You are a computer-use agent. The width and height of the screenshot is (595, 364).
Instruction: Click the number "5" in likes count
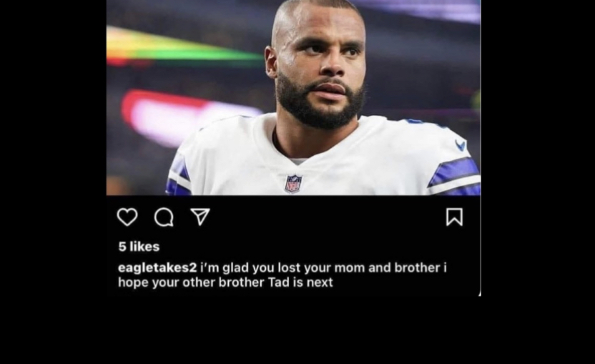pos(122,247)
